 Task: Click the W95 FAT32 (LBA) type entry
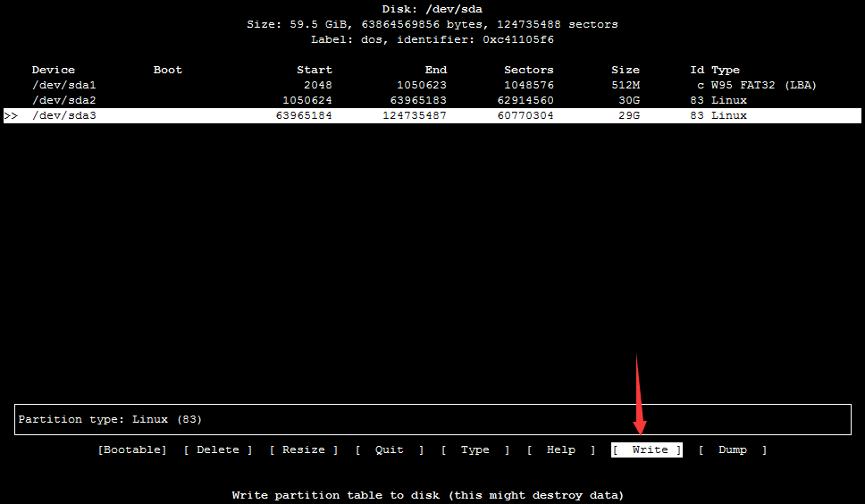click(x=764, y=85)
